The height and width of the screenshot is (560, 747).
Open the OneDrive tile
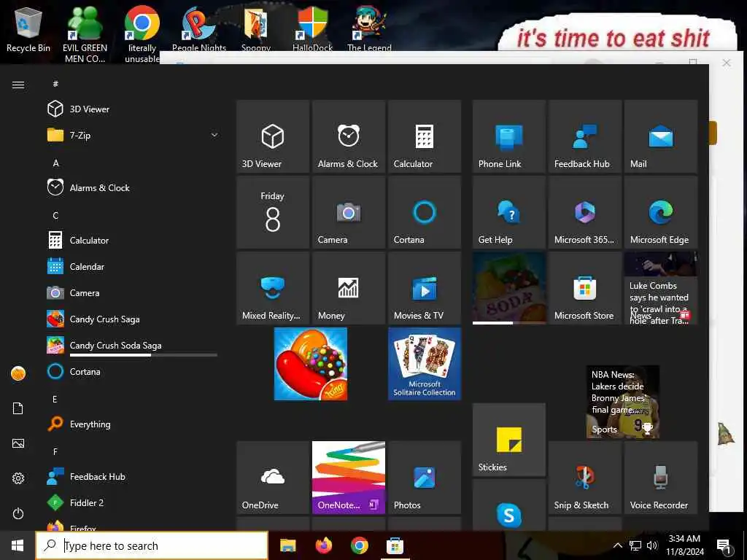[273, 477]
